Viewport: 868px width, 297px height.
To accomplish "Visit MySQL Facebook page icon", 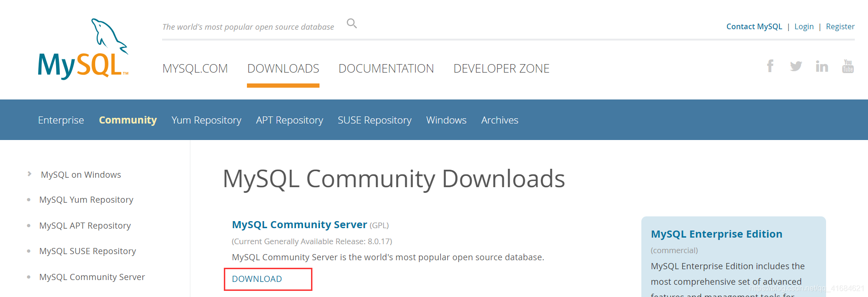I will coord(770,66).
